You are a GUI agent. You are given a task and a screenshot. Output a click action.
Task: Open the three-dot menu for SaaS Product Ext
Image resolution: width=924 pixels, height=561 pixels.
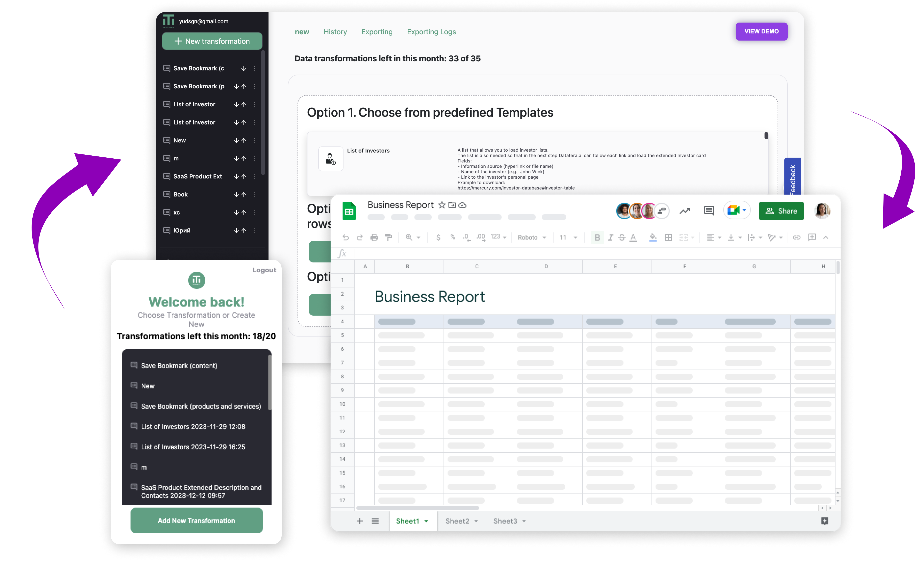pyautogui.click(x=254, y=176)
